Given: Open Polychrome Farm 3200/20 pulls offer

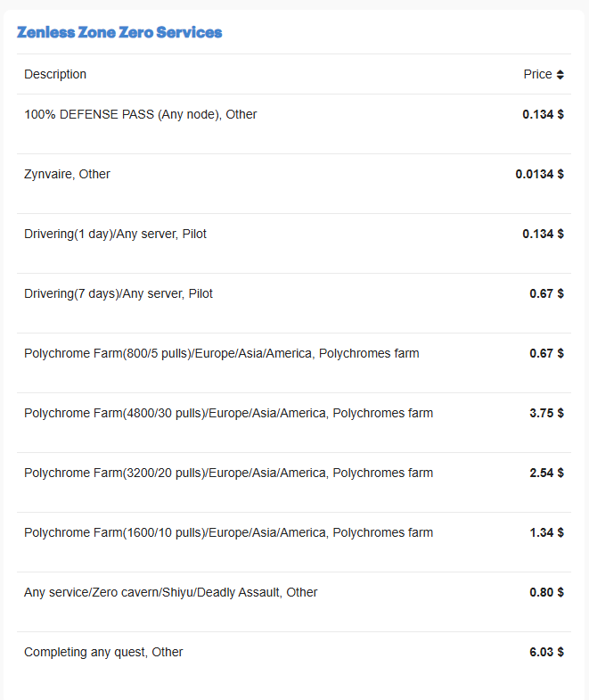Looking at the screenshot, I should pos(229,474).
